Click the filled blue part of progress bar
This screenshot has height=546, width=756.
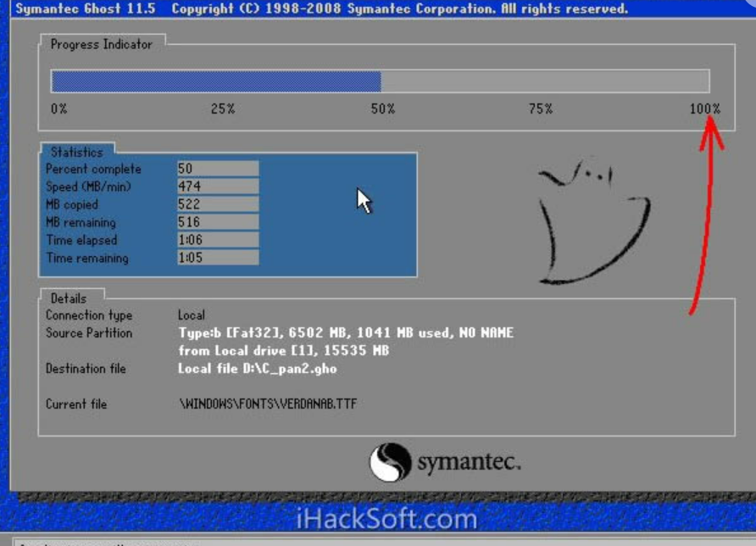215,81
